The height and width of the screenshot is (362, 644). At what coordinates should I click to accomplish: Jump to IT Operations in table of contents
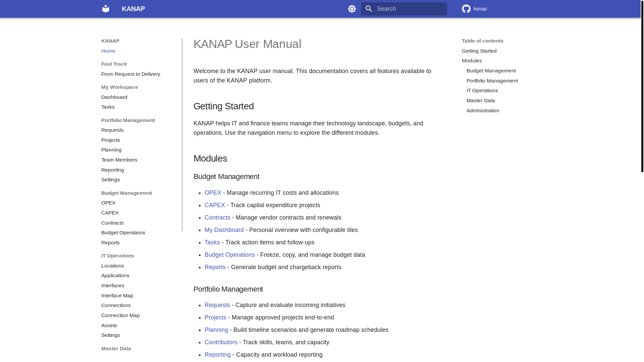pos(482,90)
